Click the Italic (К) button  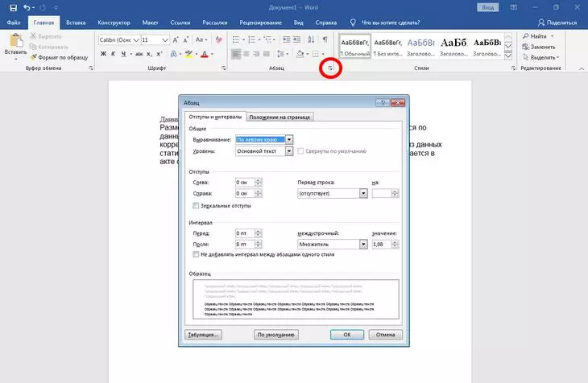(114, 54)
